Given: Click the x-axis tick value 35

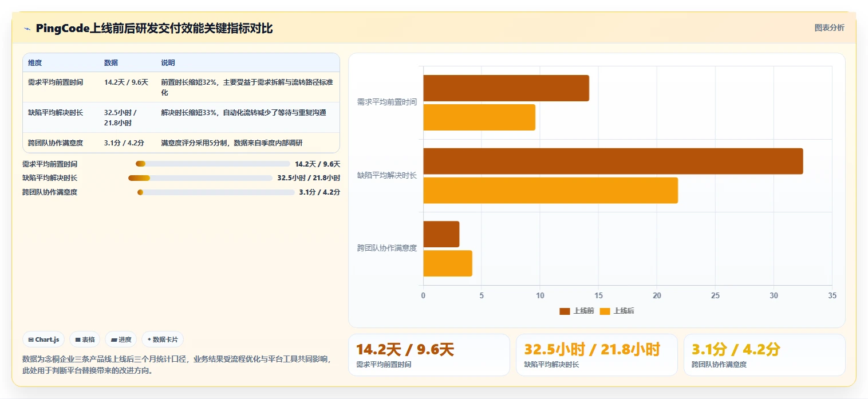Looking at the screenshot, I should [832, 295].
